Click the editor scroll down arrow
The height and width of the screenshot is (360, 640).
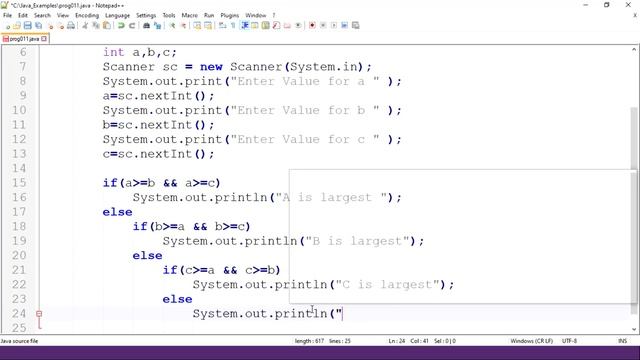(633, 329)
